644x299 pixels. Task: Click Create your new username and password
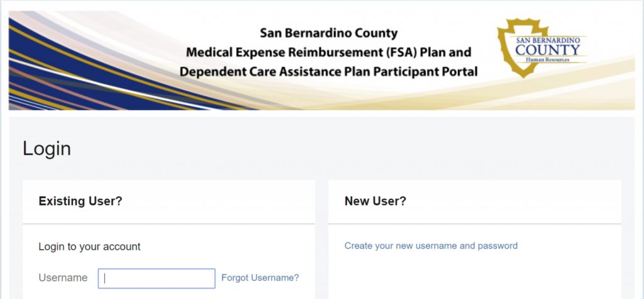tap(431, 245)
